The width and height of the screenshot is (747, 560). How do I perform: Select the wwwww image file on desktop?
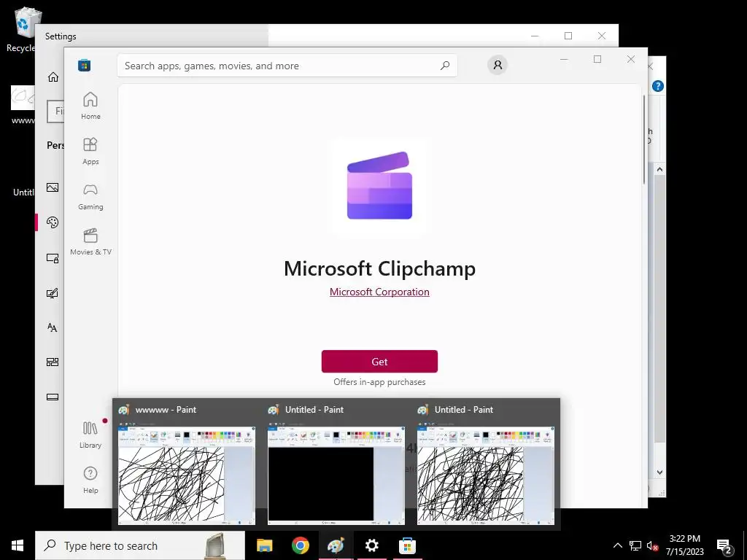coord(23,105)
